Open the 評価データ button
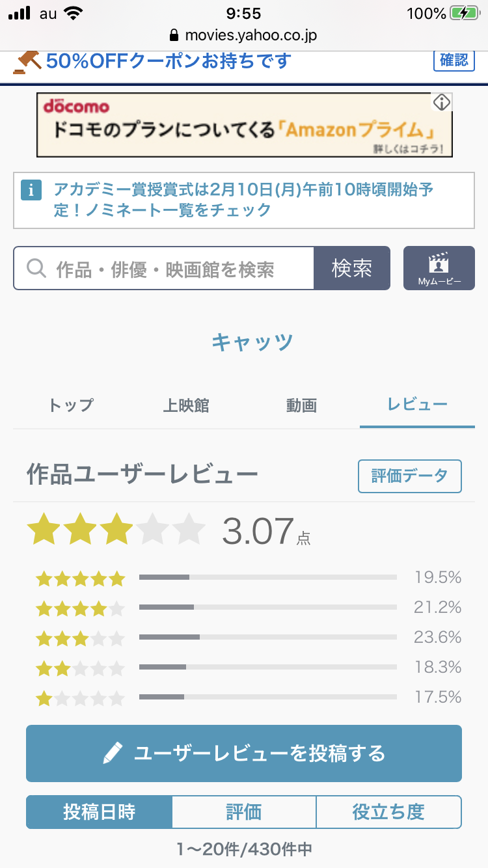 [409, 476]
